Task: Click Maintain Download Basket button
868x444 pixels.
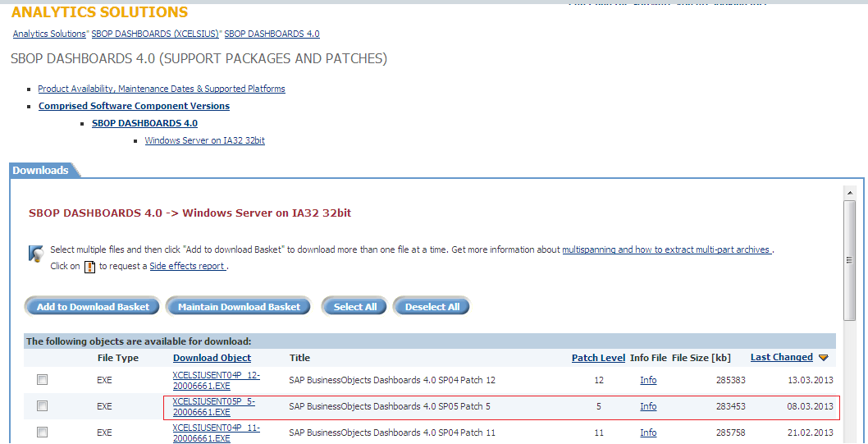Action: coord(239,307)
